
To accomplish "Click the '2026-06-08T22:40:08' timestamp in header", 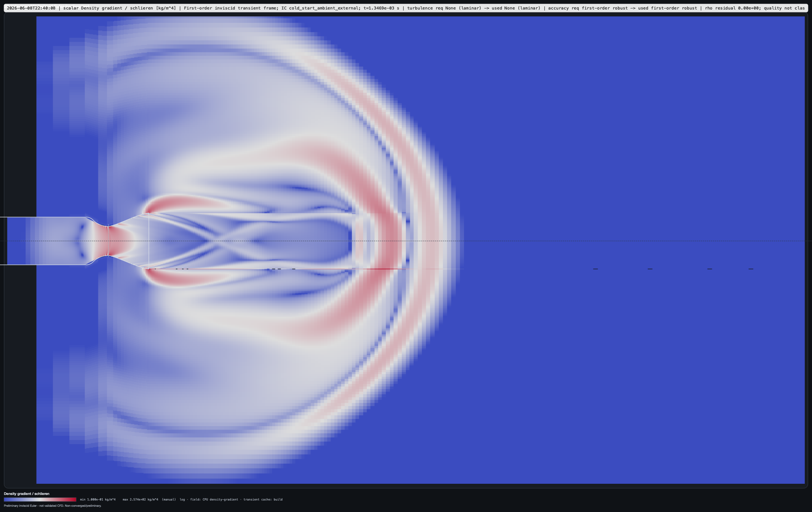I will pyautogui.click(x=31, y=8).
